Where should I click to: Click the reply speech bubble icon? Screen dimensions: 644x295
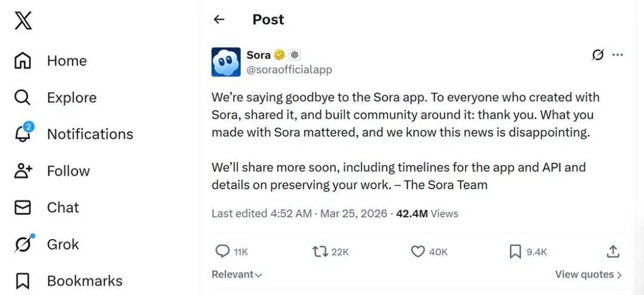click(x=222, y=252)
